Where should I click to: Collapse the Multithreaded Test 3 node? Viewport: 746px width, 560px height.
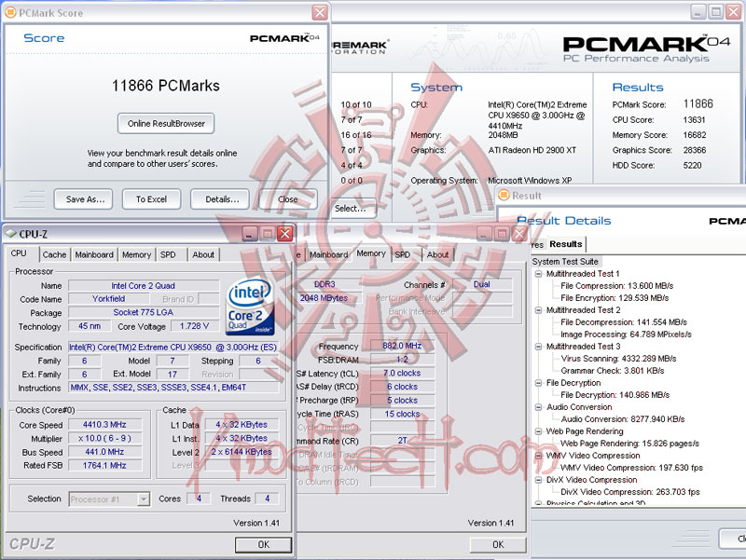point(539,347)
